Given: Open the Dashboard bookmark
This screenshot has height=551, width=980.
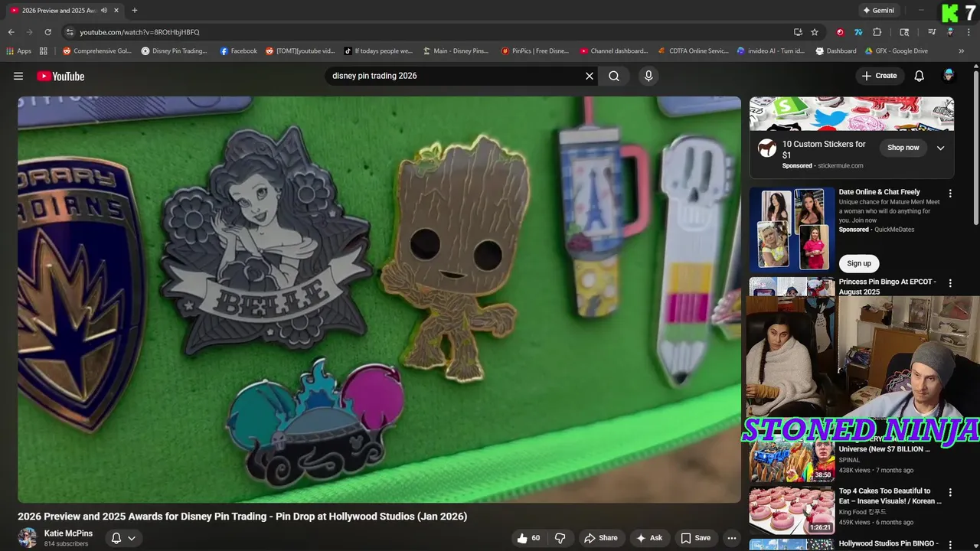Looking at the screenshot, I should pos(836,51).
